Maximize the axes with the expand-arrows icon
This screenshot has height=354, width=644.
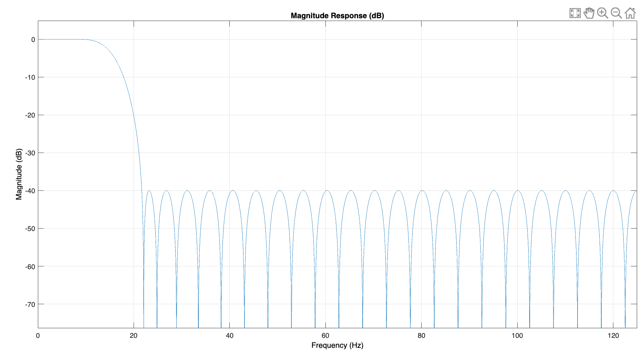tap(575, 13)
